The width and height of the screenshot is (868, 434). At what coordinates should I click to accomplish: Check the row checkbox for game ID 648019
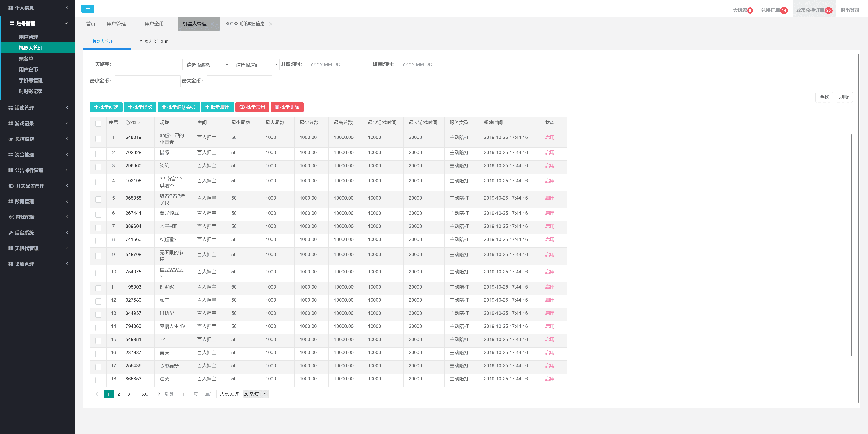coord(98,139)
